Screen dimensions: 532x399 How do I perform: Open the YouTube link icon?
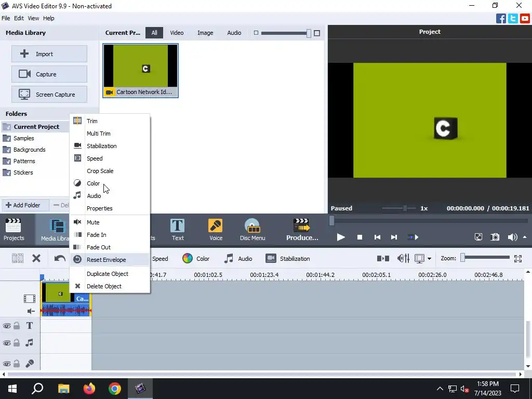[x=525, y=18]
